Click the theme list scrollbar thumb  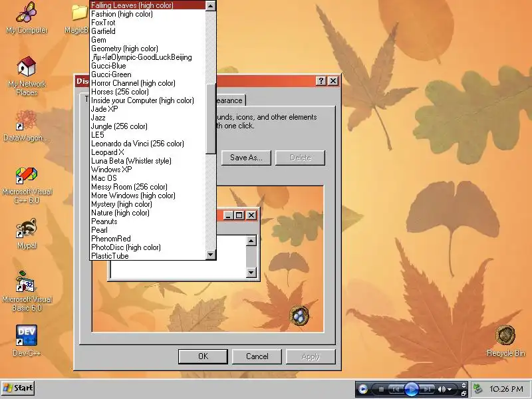[211, 119]
